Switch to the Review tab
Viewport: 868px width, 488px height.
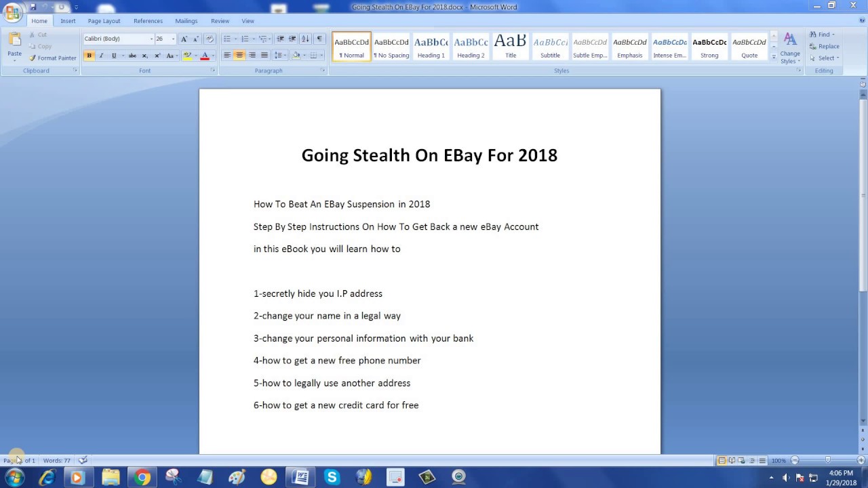coord(220,21)
